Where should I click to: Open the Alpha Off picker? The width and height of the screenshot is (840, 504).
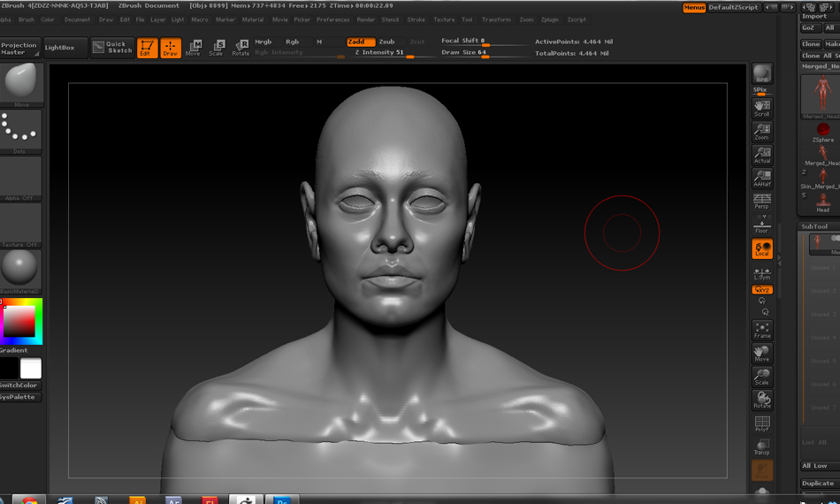click(20, 179)
